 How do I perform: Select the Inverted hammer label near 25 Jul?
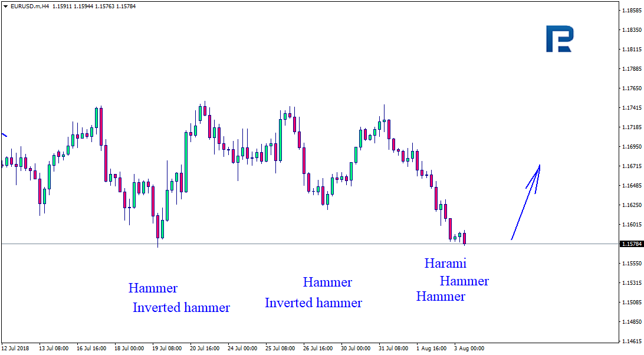pyautogui.click(x=313, y=303)
